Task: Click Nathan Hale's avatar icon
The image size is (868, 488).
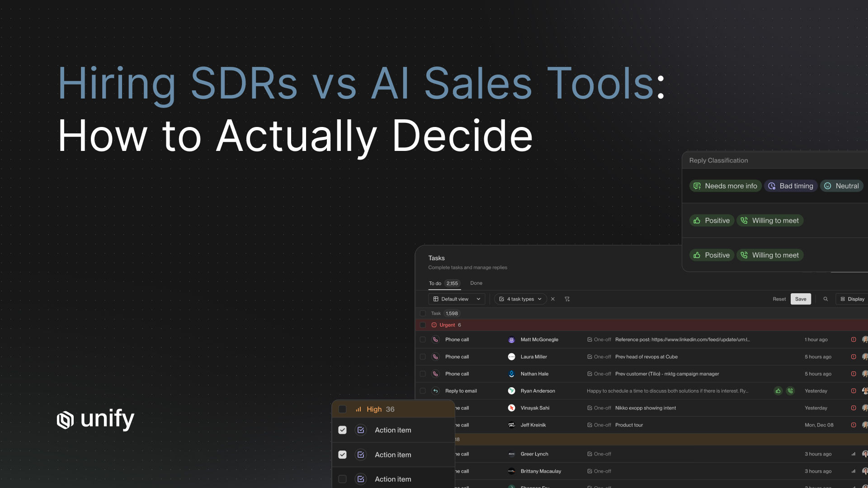Action: (x=512, y=374)
